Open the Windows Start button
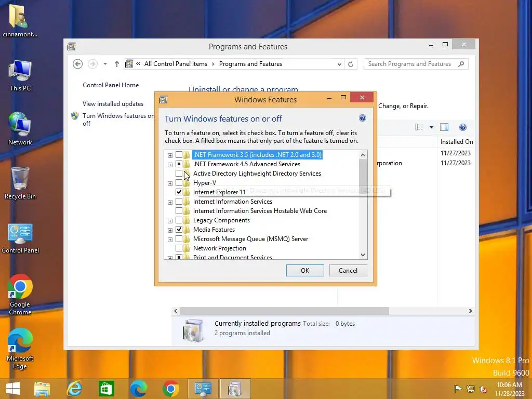Screen dimensions: 532x399 (x=13, y=389)
